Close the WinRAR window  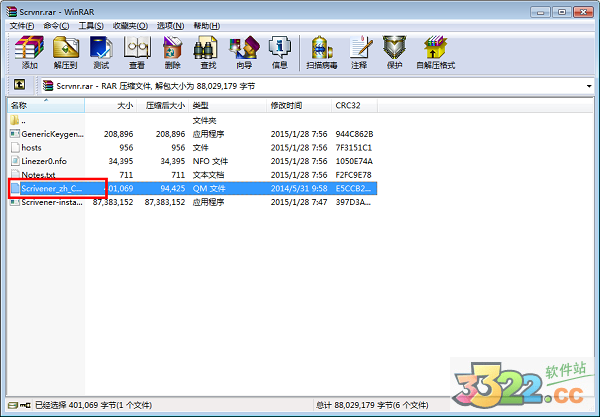coord(583,12)
